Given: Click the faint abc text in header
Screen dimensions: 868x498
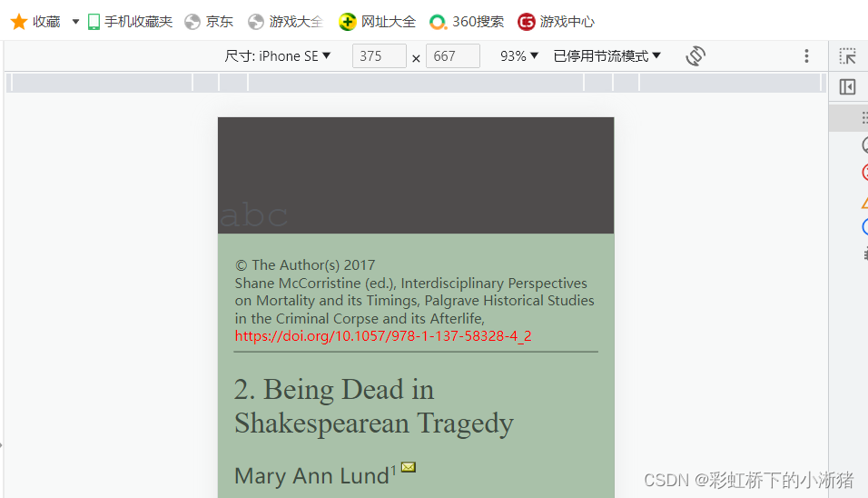Looking at the screenshot, I should [254, 215].
